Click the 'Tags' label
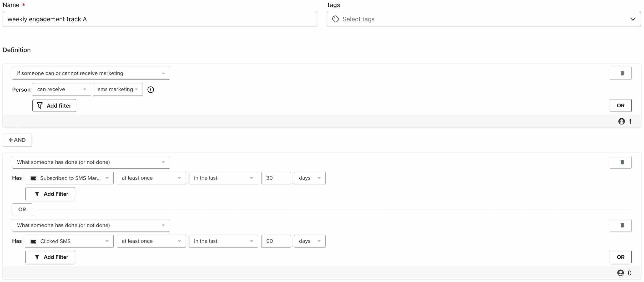The width and height of the screenshot is (644, 282). pyautogui.click(x=333, y=5)
